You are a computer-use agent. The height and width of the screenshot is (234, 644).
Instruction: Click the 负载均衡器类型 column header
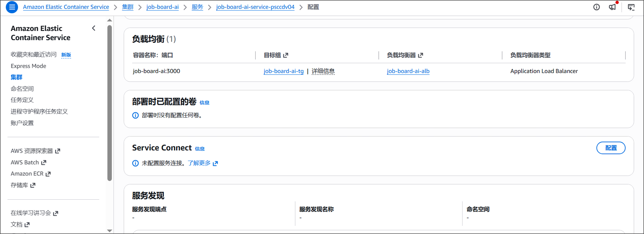point(530,55)
